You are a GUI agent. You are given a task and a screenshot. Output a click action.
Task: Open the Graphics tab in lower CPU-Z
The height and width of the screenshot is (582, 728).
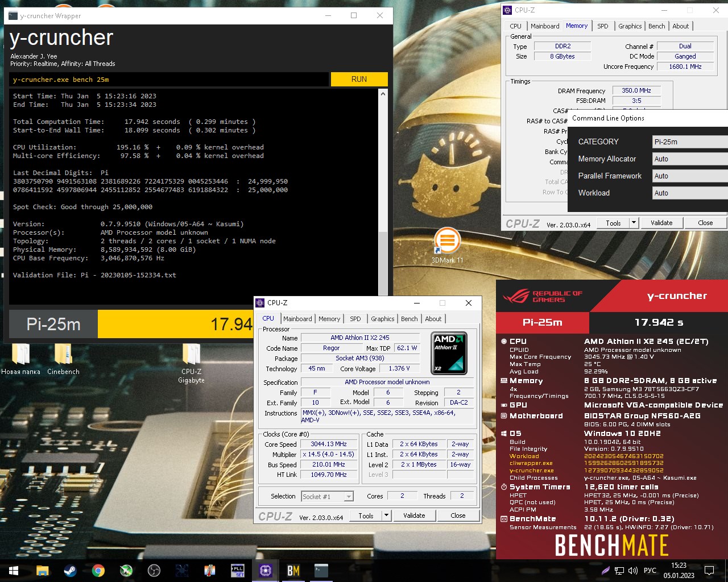[383, 319]
